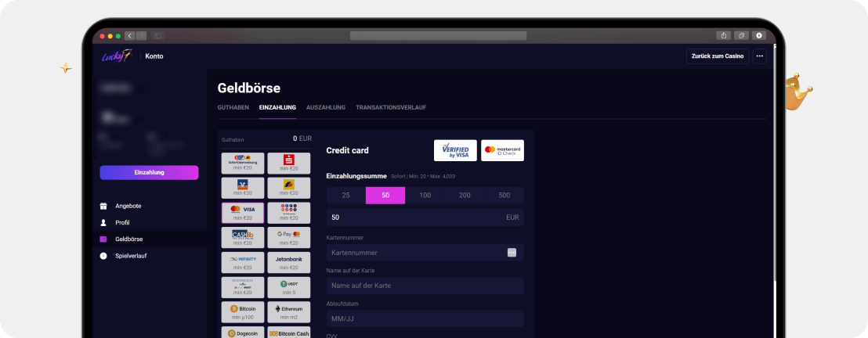Select the 500 EUR preset amount
This screenshot has width=868, height=338.
(x=504, y=195)
